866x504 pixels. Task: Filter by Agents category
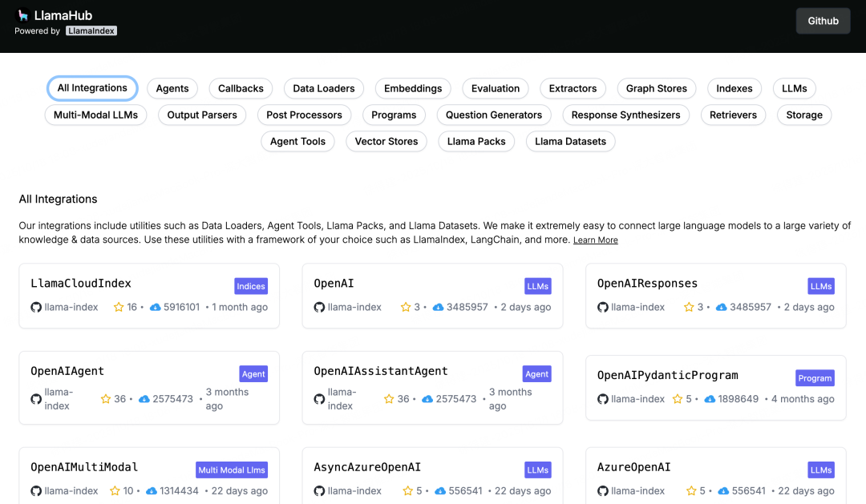172,88
